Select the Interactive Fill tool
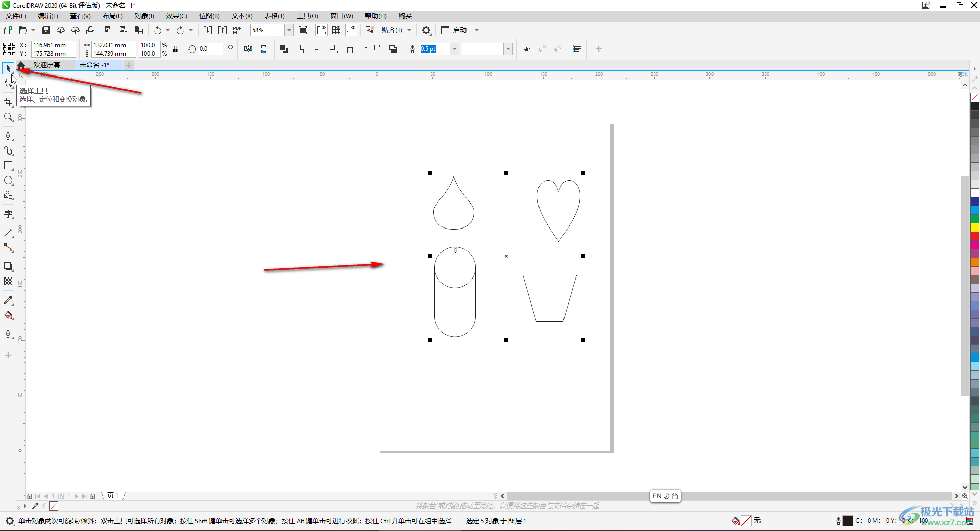The image size is (980, 531). point(8,315)
